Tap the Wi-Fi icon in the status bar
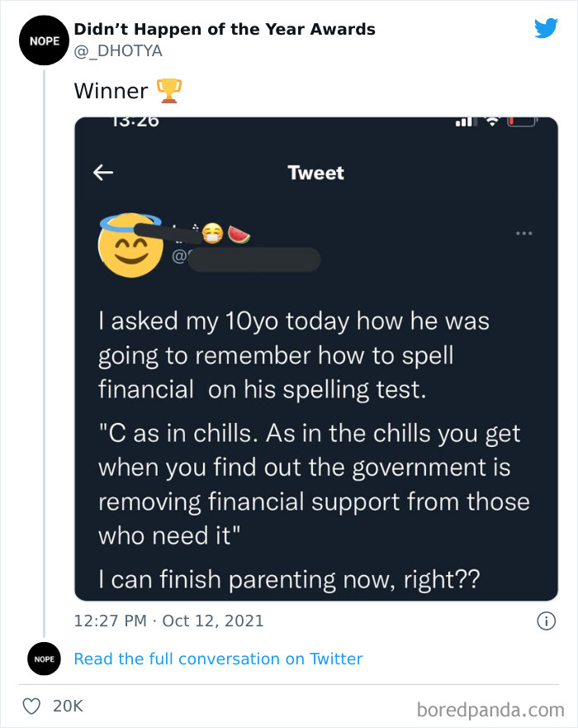Viewport: 578px width, 728px height. [490, 121]
